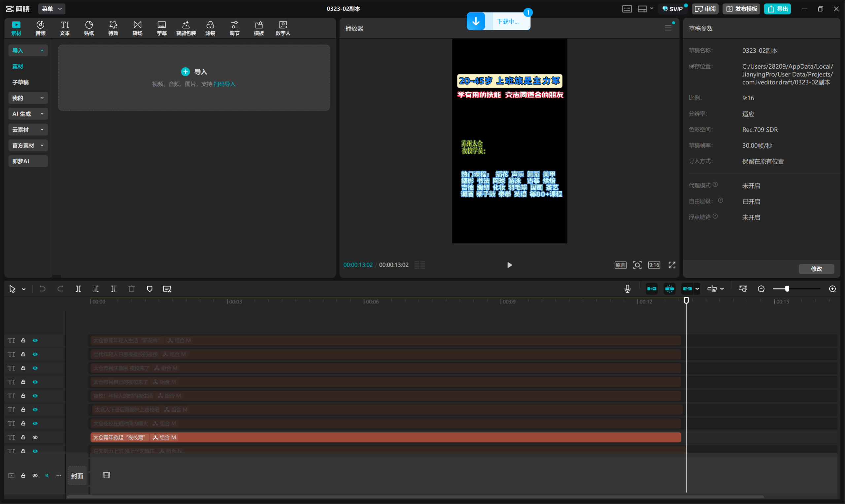Click the timeline zoom slider handle

787,289
